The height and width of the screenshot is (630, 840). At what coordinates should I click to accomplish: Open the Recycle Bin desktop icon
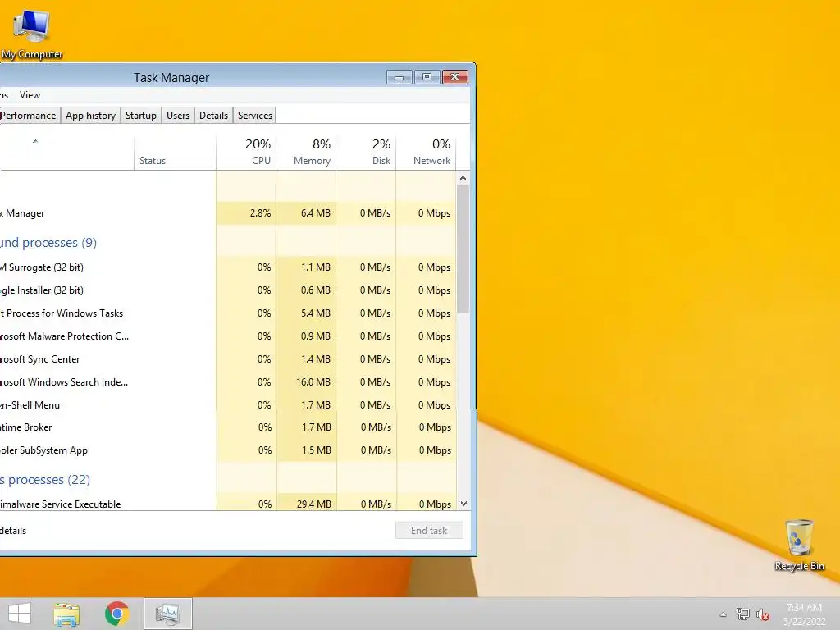(799, 545)
